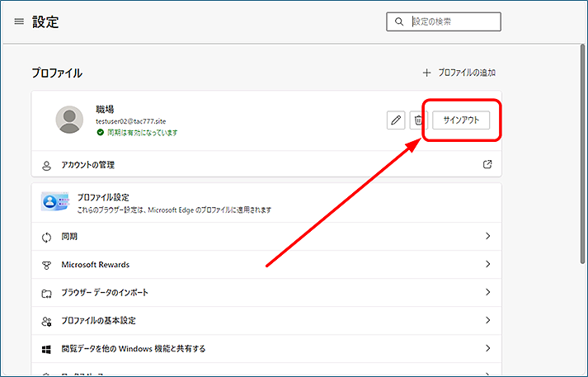Click the 同期 sync arrows icon

point(46,237)
